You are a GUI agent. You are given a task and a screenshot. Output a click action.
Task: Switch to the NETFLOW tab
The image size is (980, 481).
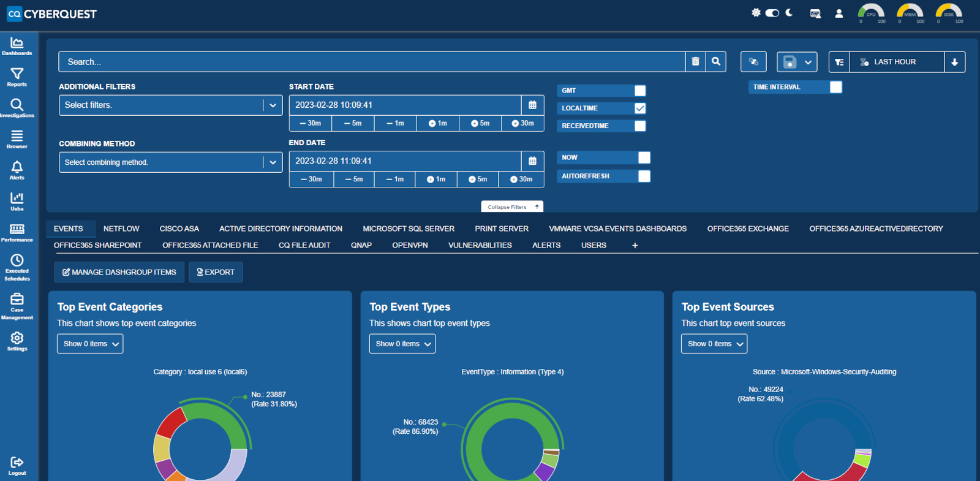coord(121,229)
